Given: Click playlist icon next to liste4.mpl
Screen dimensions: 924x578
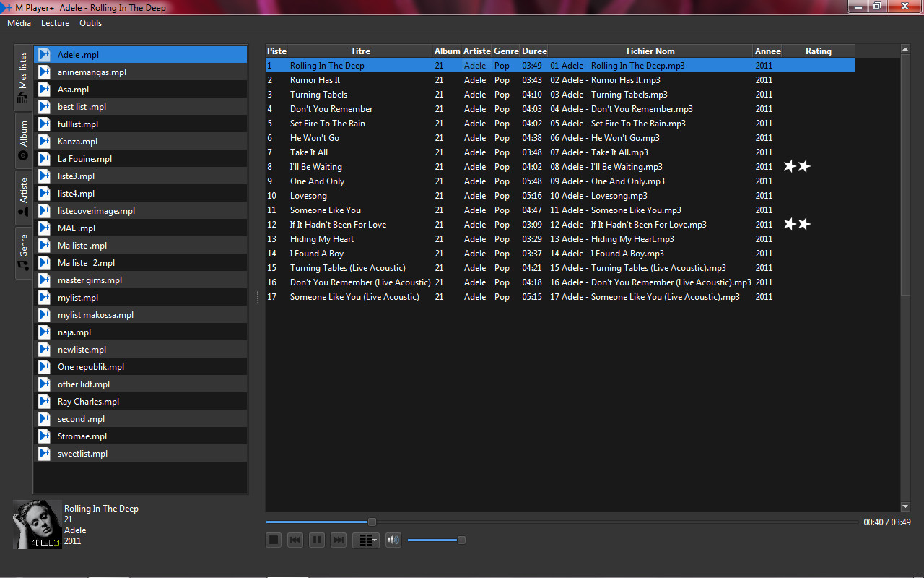Looking at the screenshot, I should click(x=44, y=193).
